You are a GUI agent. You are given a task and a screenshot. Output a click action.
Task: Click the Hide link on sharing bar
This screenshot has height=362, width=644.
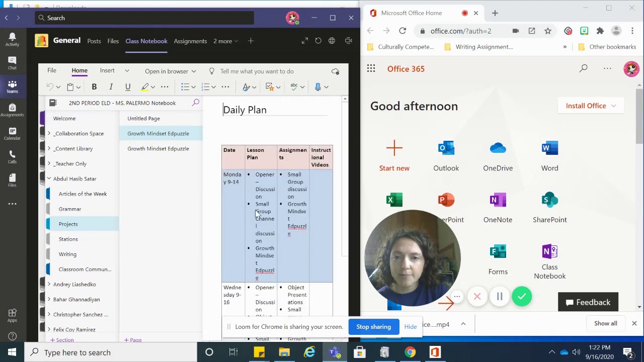coord(411,327)
